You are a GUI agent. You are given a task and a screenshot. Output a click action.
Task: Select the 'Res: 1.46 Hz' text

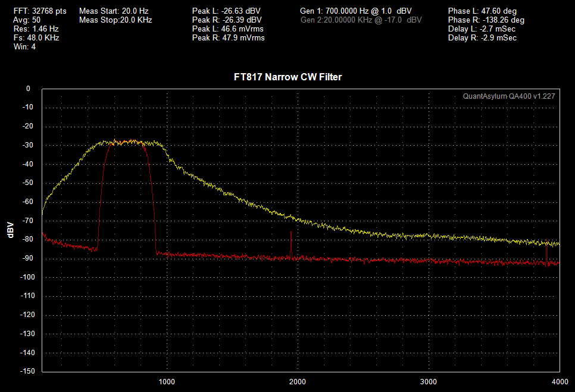[x=36, y=29]
